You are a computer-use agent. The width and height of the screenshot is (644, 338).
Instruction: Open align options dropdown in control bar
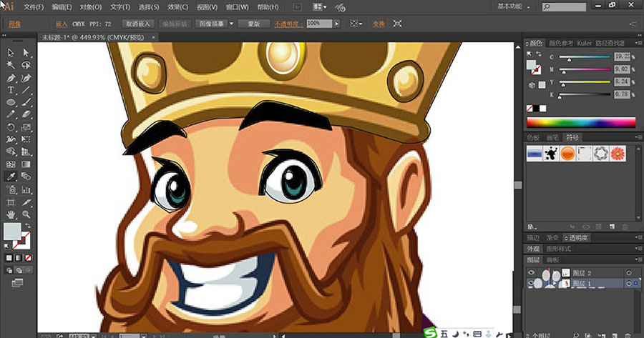tap(356, 24)
